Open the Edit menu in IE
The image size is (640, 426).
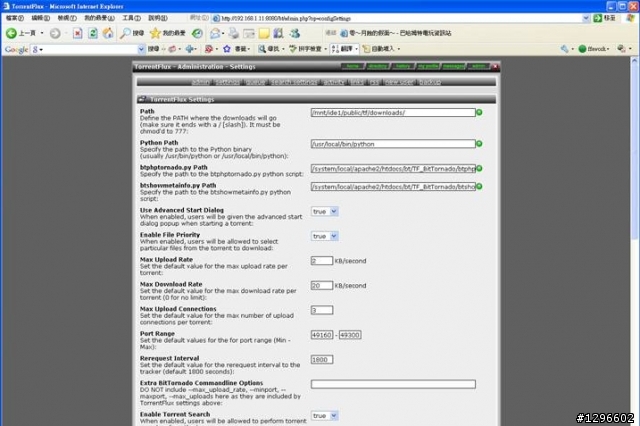coord(40,18)
